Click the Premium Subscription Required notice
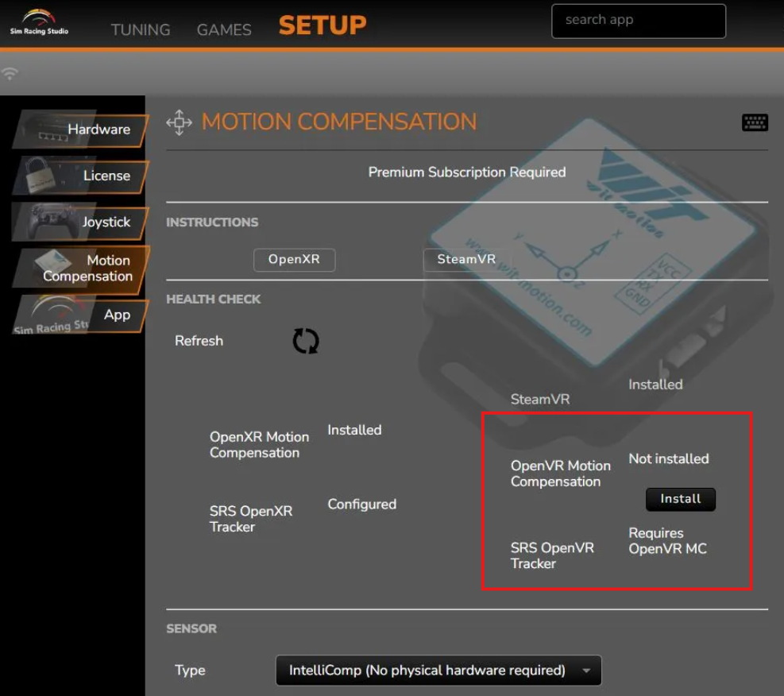Screen dimensions: 784x696 pyautogui.click(x=467, y=172)
